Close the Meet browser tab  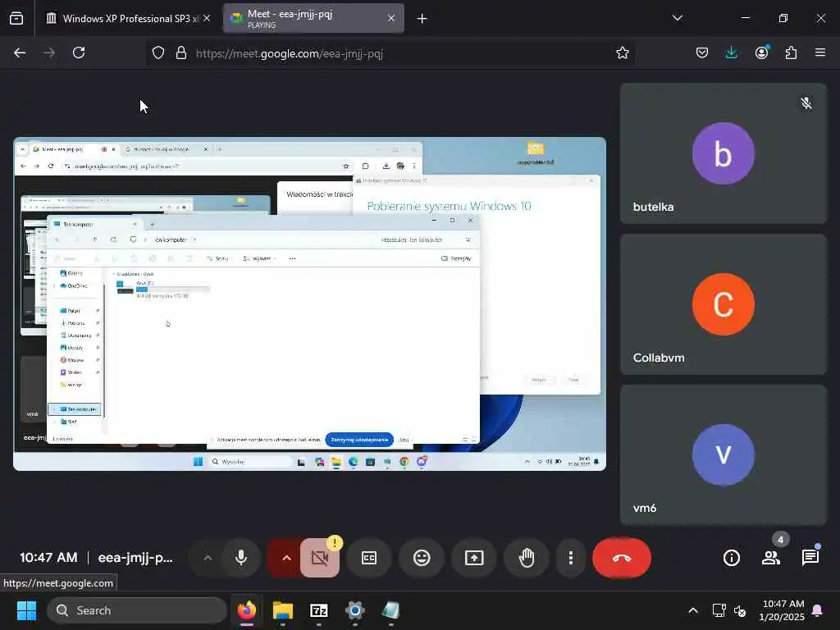391,18
